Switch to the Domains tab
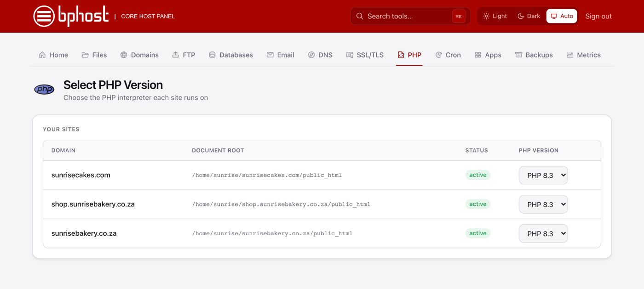Viewport: 644px width, 289px height. coord(139,55)
